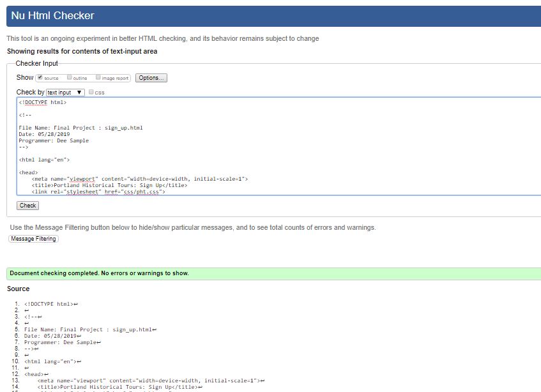The height and width of the screenshot is (392, 541).
Task: Click inside the HTML text input area
Action: coord(278,146)
